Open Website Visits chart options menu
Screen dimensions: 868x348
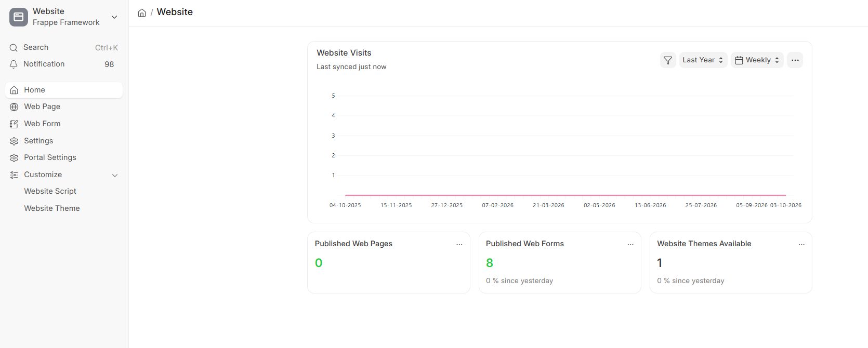coord(795,60)
